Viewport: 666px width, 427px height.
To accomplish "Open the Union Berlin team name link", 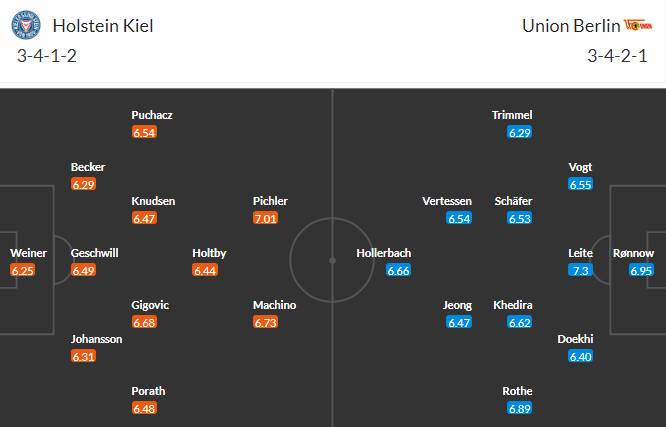I will [x=568, y=25].
